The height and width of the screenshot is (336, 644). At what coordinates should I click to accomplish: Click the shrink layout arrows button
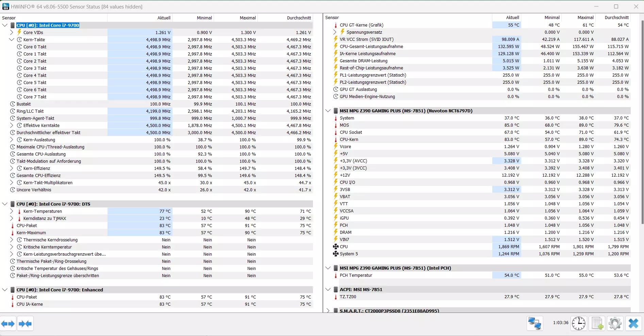click(25, 324)
